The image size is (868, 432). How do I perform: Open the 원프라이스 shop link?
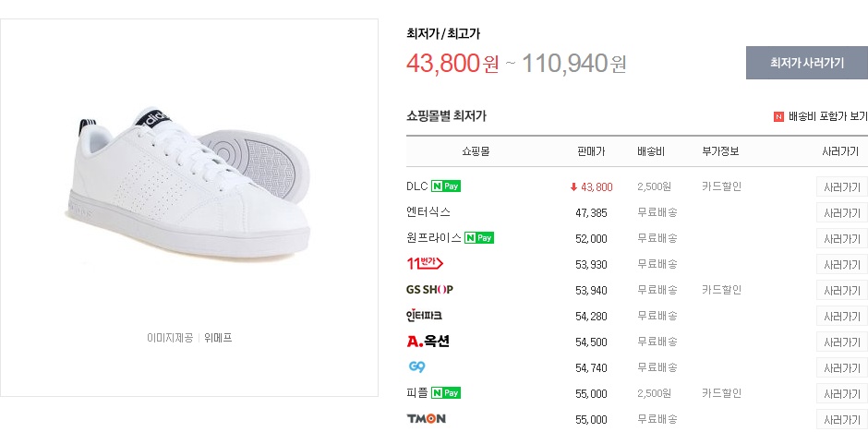pyautogui.click(x=433, y=238)
